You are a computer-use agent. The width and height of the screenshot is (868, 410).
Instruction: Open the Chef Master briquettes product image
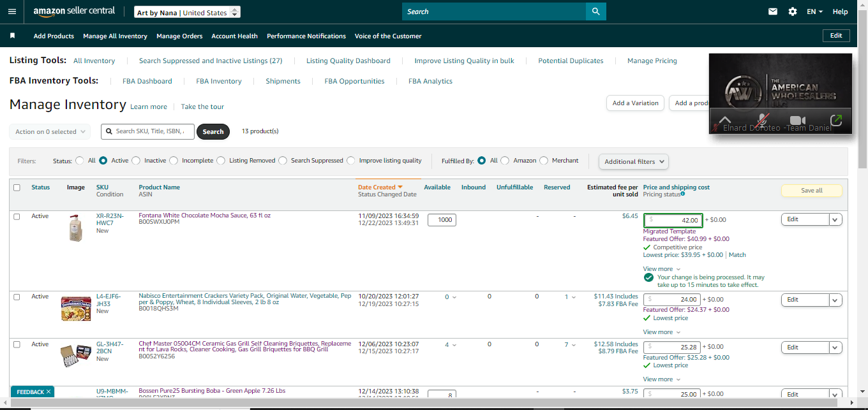(75, 355)
